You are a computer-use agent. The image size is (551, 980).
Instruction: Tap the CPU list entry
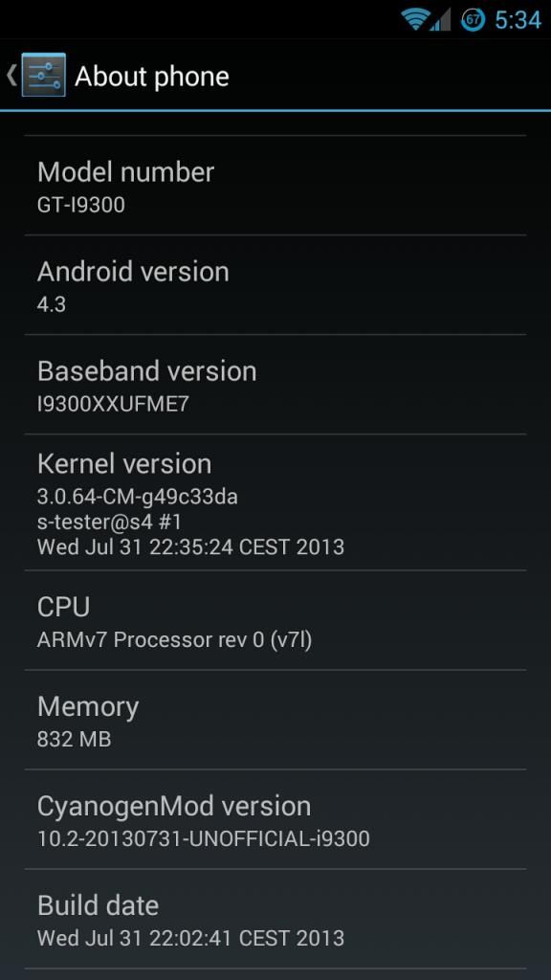[x=275, y=620]
